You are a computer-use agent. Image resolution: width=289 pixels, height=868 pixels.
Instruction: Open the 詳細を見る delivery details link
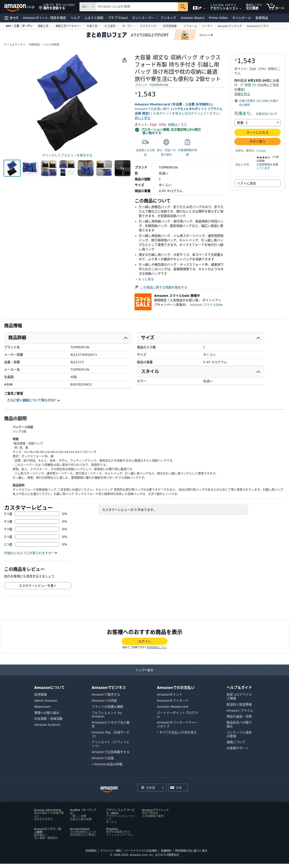click(242, 94)
